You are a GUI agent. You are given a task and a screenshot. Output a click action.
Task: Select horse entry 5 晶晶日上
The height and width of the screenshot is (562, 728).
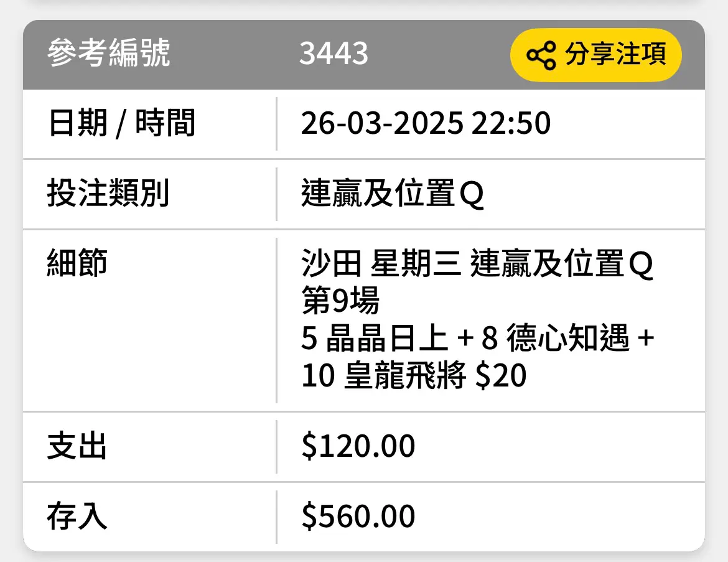pyautogui.click(x=374, y=338)
